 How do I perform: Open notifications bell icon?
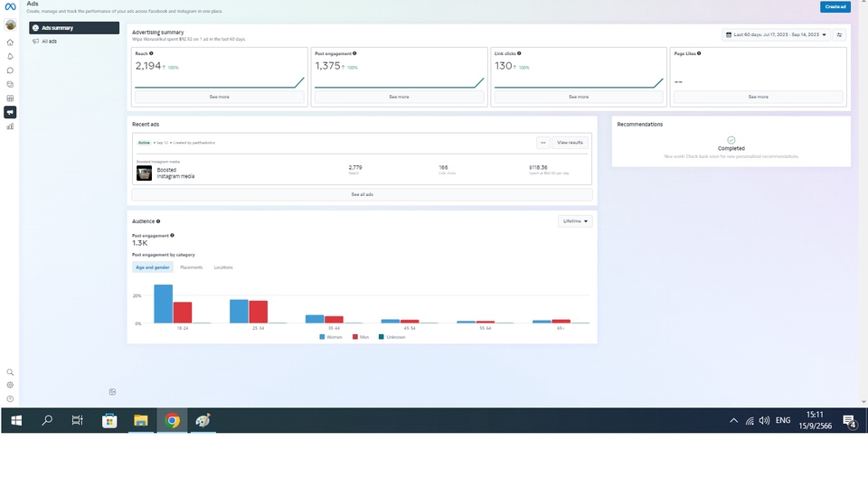(x=10, y=56)
